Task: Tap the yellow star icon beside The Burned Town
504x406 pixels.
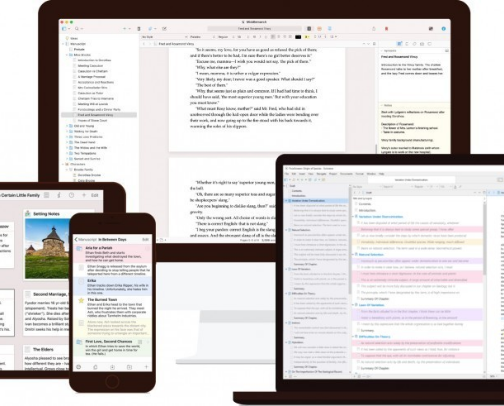Action: pos(81,301)
